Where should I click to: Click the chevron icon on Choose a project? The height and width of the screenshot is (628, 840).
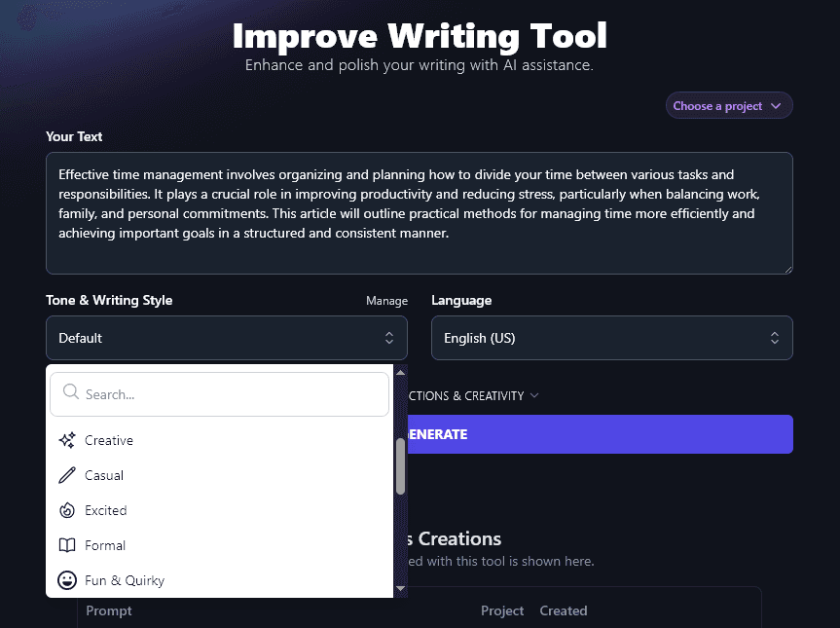pos(777,105)
